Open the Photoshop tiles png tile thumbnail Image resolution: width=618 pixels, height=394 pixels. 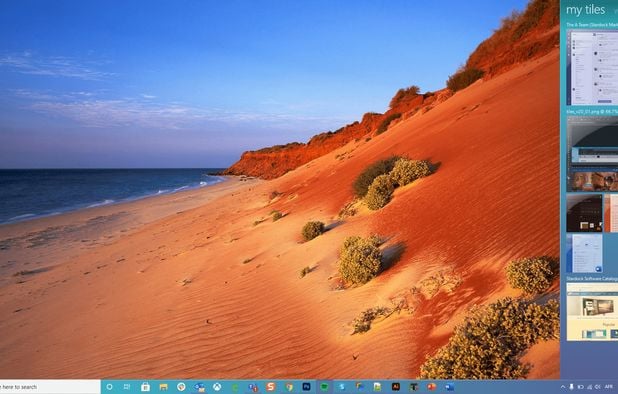[x=592, y=154]
